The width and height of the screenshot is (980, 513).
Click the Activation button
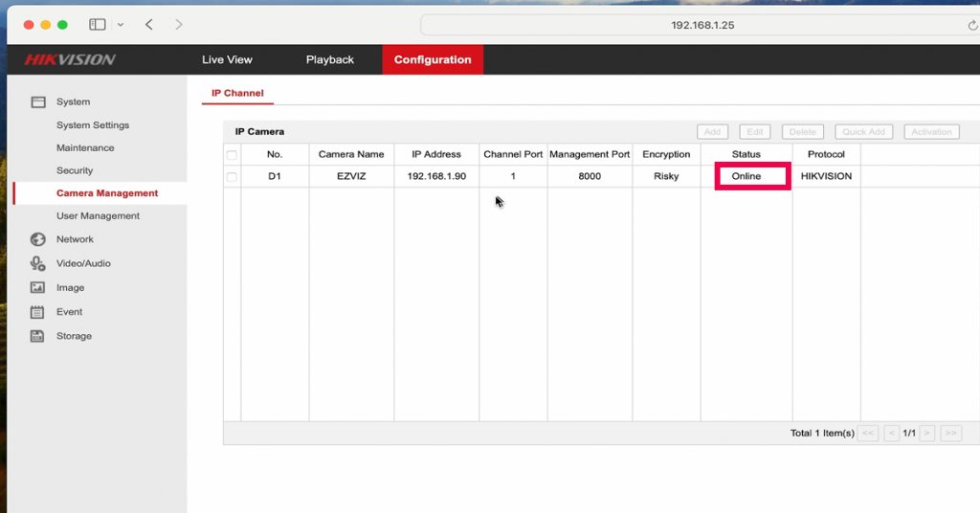coord(930,132)
